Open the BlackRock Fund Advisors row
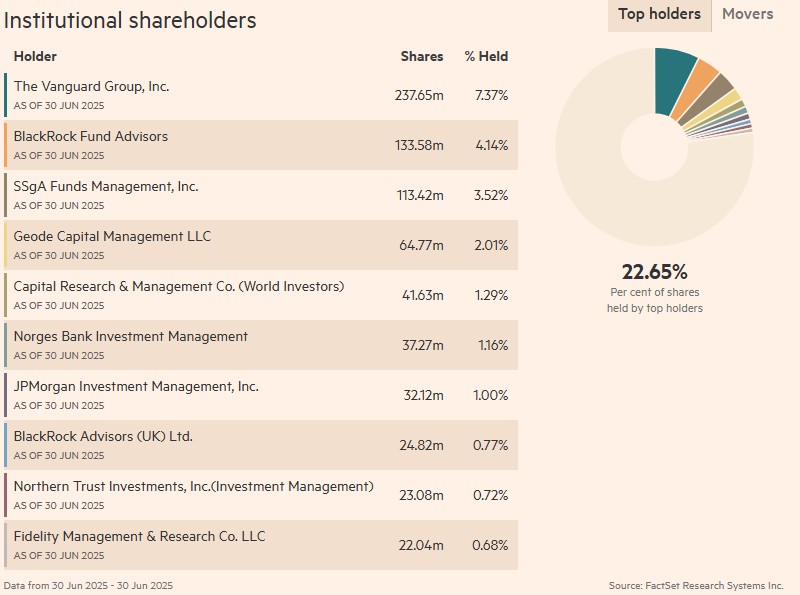Viewport: 800px width, 595px height. [91, 137]
